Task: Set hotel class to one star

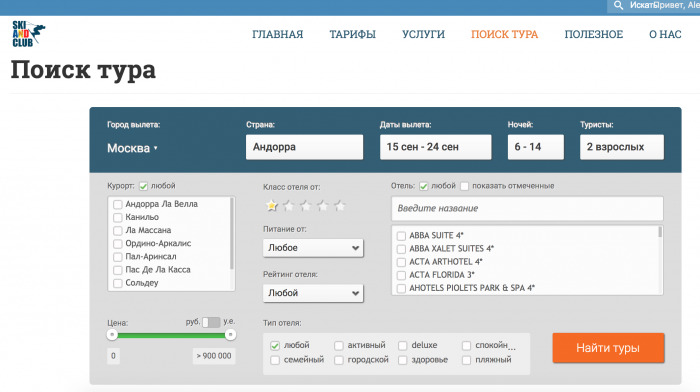Action: (271, 206)
